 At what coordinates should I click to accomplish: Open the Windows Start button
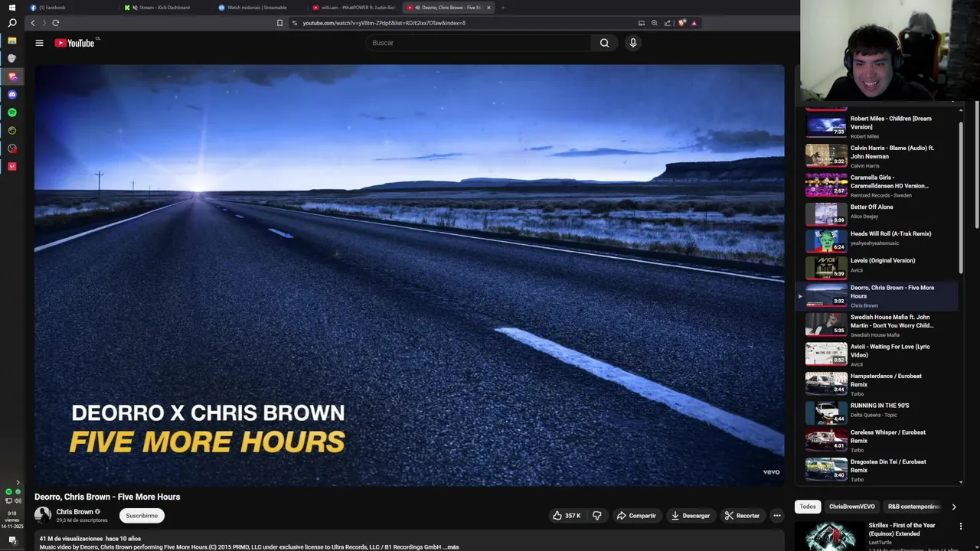click(11, 7)
